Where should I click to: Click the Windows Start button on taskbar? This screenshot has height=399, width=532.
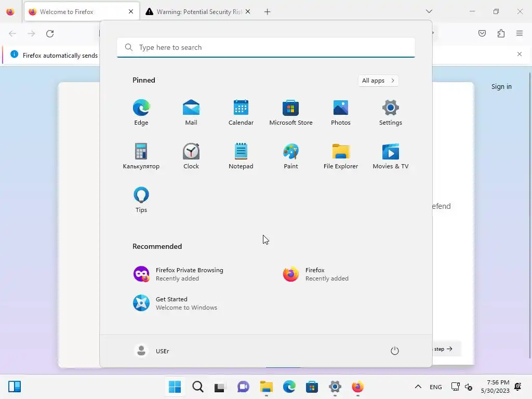175,387
